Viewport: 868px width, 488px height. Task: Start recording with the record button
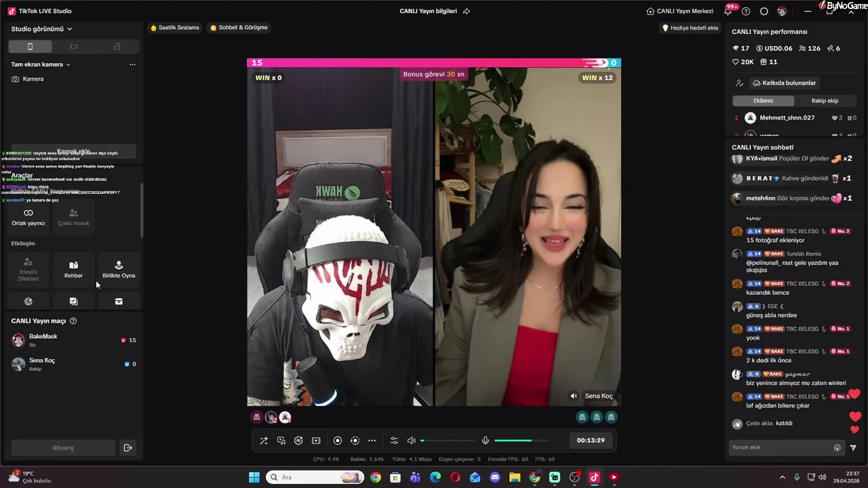pyautogui.click(x=338, y=441)
